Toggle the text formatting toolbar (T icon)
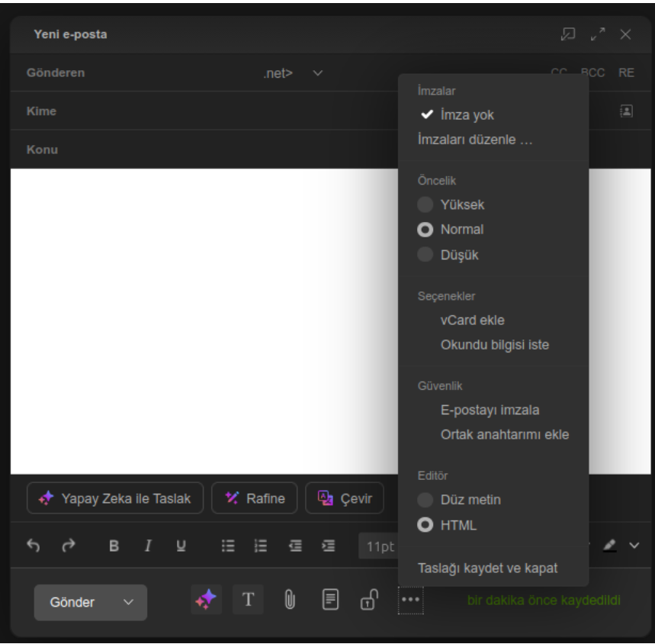 (x=247, y=601)
